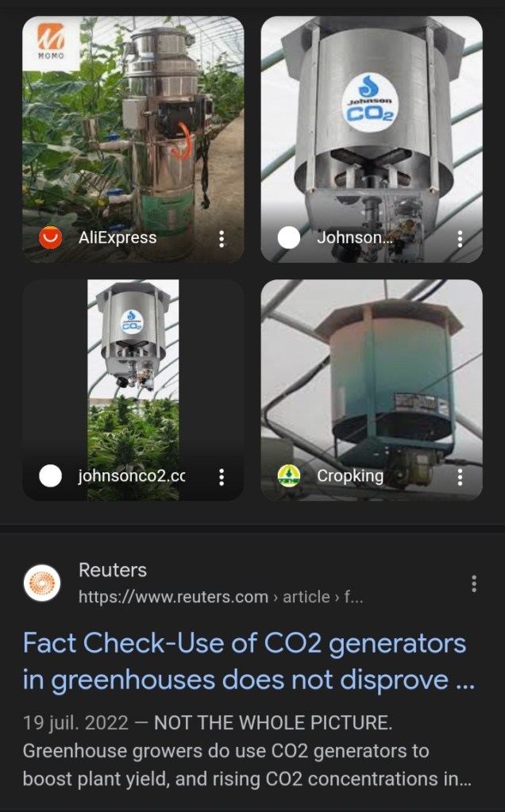The height and width of the screenshot is (812, 505).
Task: Open the three-dot options on the Cropking image
Action: (x=460, y=476)
